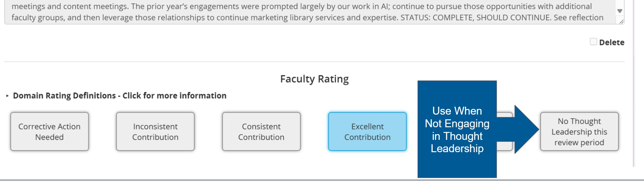Click the red vertical line at the right edge
Viewport: 644px width, 185px height.
click(x=634, y=83)
